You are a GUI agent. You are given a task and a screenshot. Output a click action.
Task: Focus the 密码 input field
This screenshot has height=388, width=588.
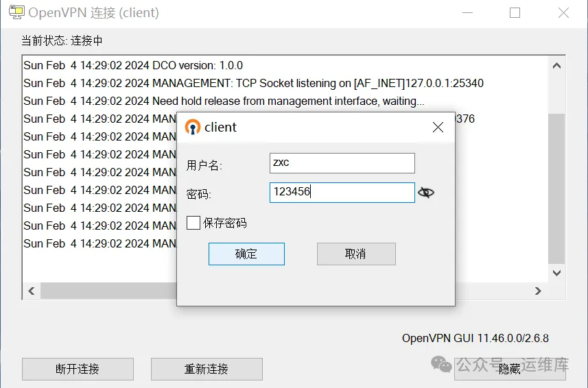click(342, 193)
